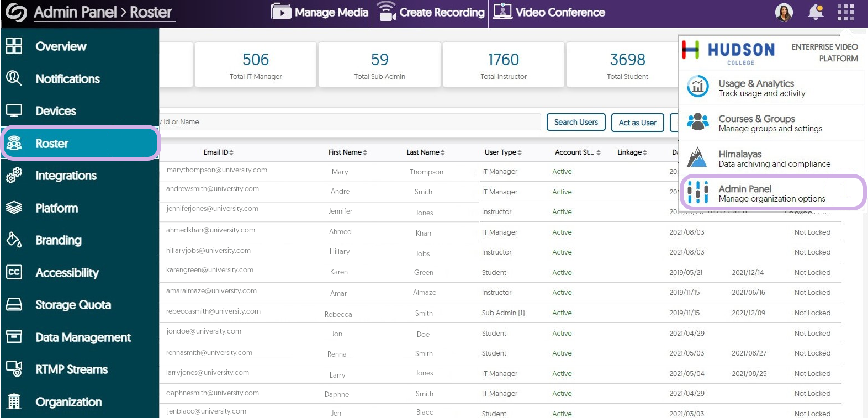868x418 pixels.
Task: Click the Integrations gears icon
Action: (14, 176)
